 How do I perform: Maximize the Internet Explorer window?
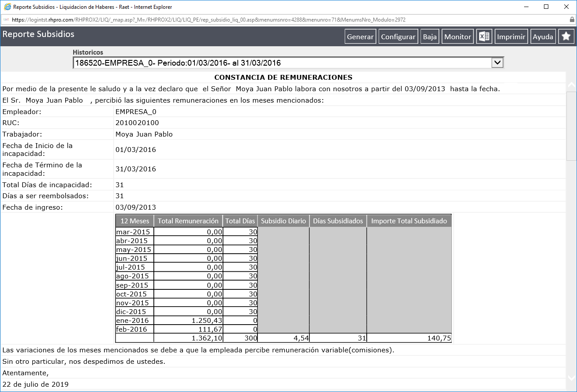click(x=546, y=7)
